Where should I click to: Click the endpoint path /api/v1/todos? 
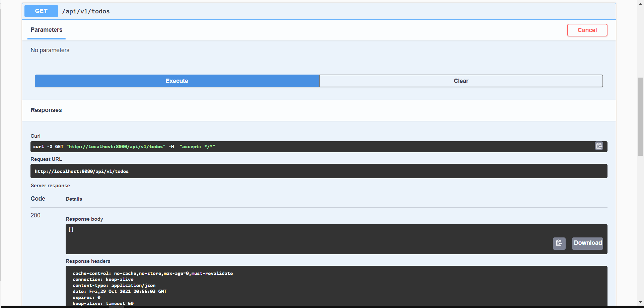coord(86,11)
